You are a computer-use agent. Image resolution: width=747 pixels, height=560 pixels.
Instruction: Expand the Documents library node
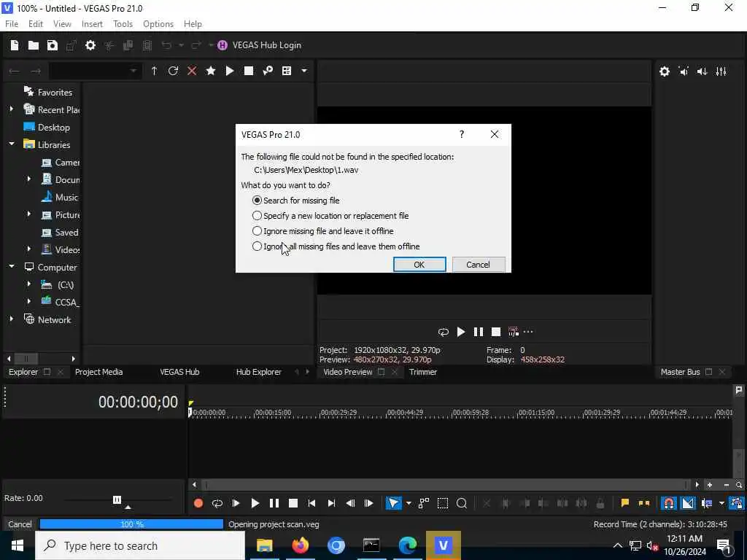[x=28, y=179]
